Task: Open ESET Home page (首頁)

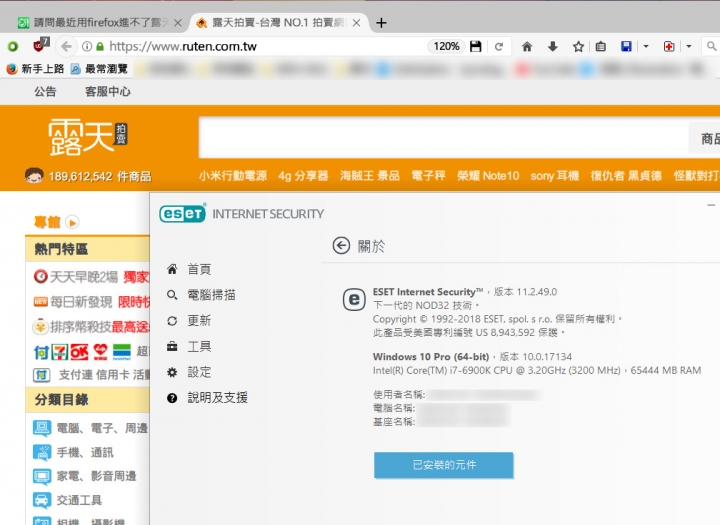Action: [x=199, y=269]
